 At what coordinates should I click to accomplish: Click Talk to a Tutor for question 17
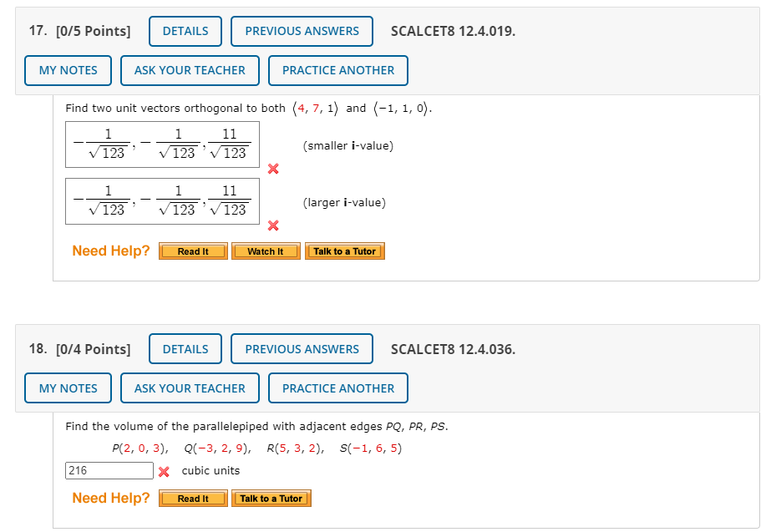coord(344,251)
